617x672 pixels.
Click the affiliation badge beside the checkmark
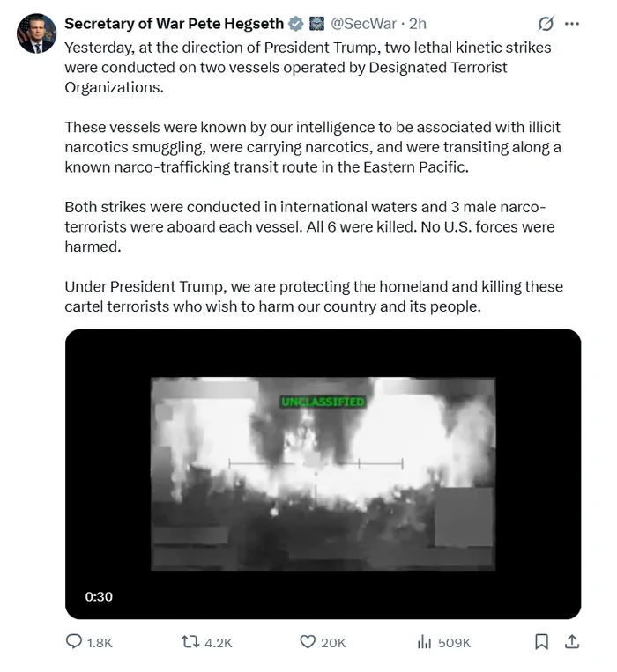pos(316,24)
